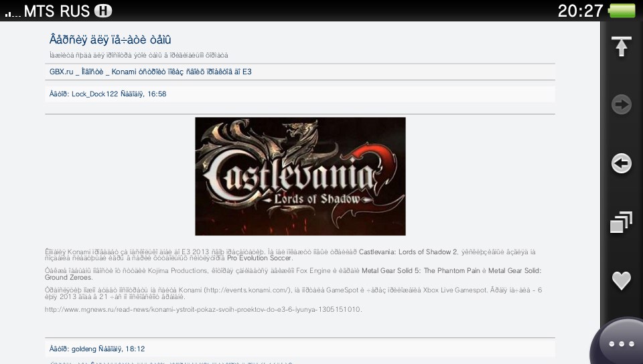The height and width of the screenshot is (364, 643).
Task: Tap 'Castlevania: Lords of Shadow 2' text in the post
Action: [408, 252]
